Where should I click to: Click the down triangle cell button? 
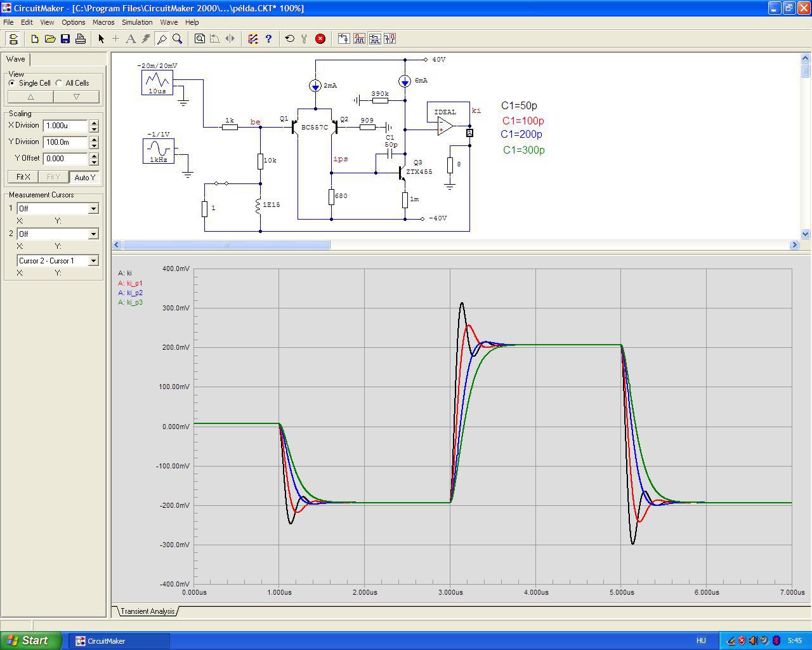76,96
